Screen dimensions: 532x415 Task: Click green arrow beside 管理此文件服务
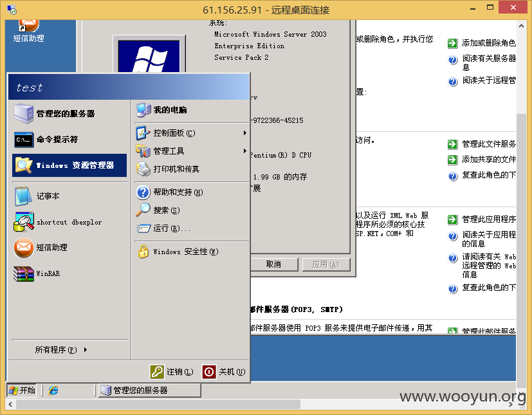pyautogui.click(x=452, y=144)
